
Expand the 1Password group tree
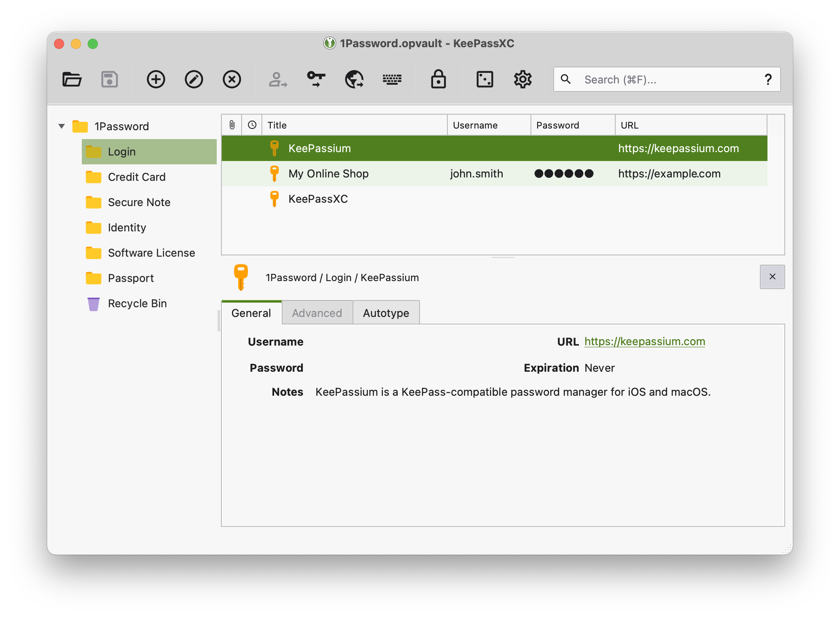(x=61, y=126)
